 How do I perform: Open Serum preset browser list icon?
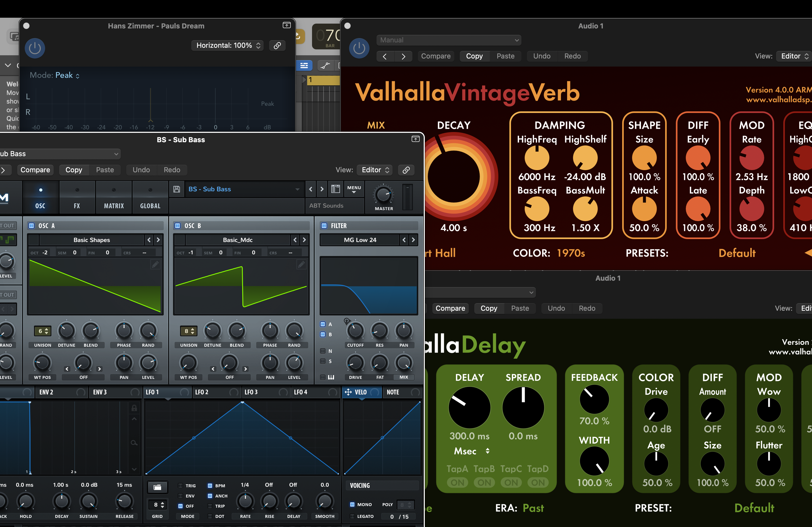(335, 189)
